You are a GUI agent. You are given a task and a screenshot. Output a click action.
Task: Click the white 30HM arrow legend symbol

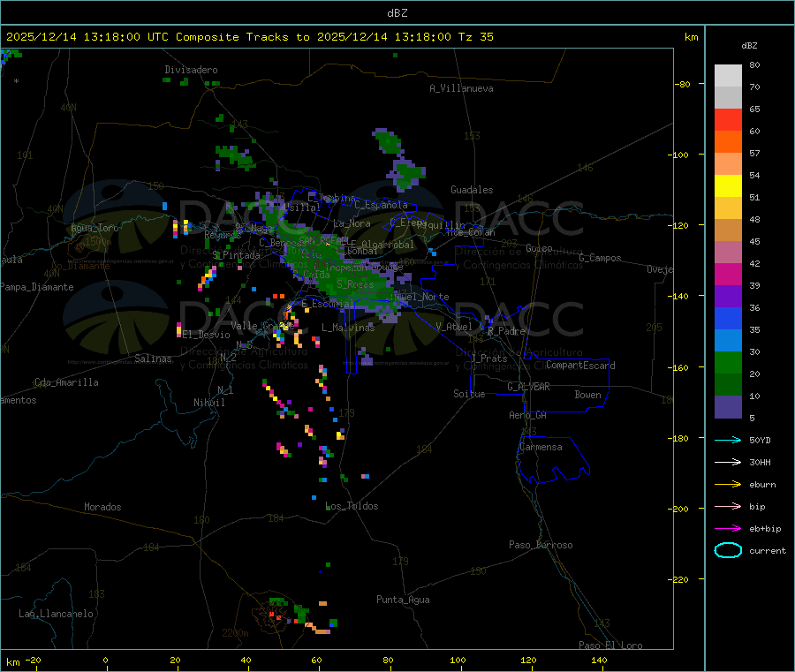(728, 462)
